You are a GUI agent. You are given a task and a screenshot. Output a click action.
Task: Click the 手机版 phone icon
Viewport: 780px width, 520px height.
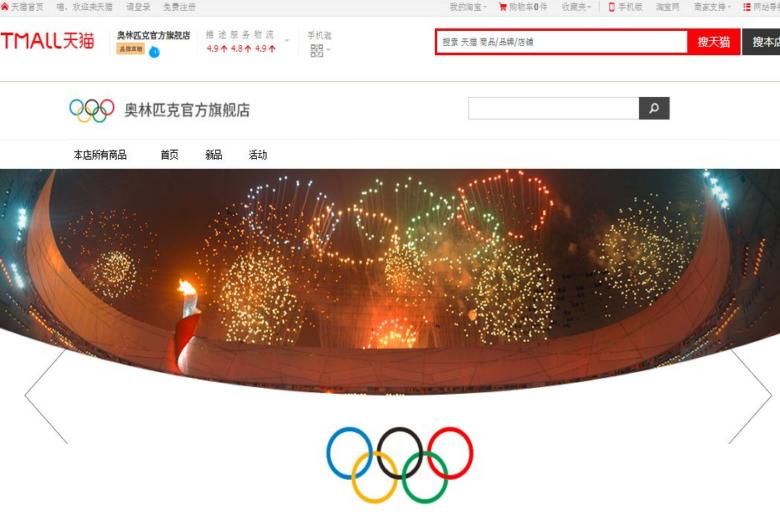point(611,7)
